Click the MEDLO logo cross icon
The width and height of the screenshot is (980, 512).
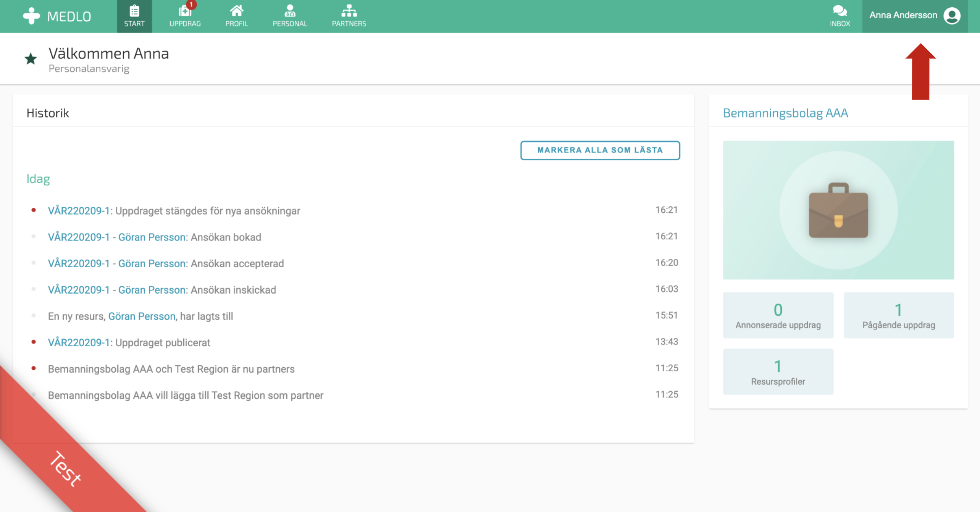[x=31, y=16]
